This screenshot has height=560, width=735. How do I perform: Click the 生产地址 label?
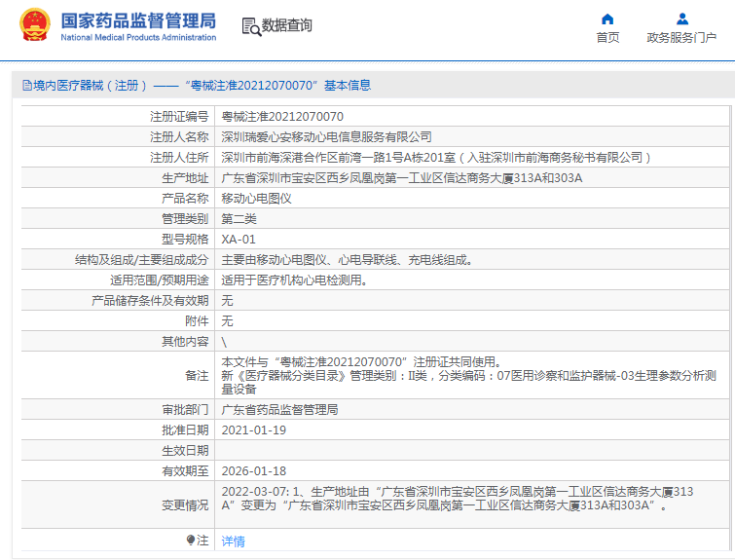(x=185, y=178)
